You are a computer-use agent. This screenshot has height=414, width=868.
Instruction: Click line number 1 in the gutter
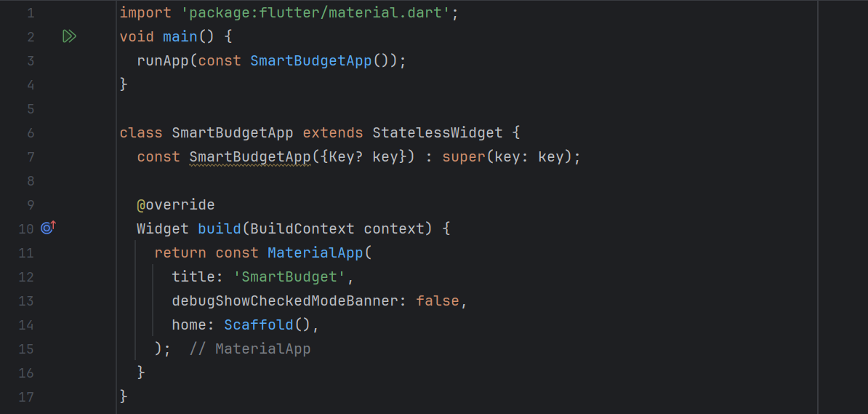coord(31,13)
